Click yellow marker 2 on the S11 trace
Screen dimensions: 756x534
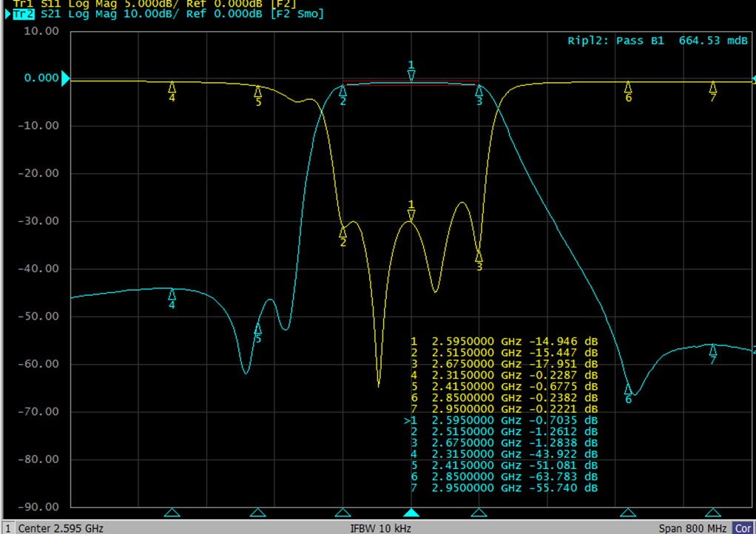(342, 231)
